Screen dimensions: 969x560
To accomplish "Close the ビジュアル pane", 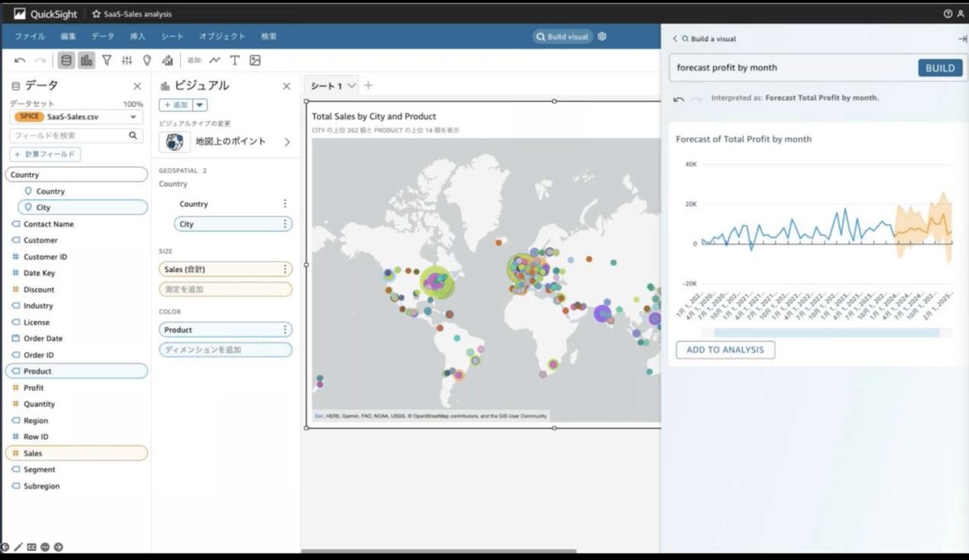I will click(x=286, y=86).
